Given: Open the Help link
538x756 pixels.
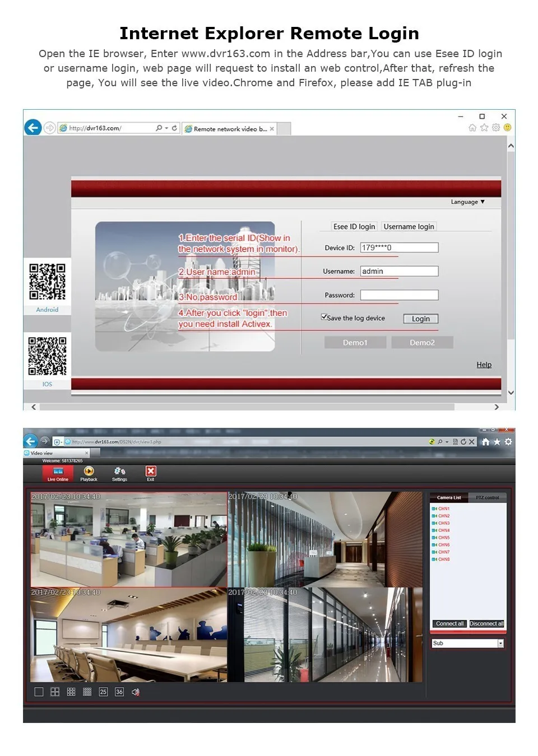Looking at the screenshot, I should click(484, 365).
